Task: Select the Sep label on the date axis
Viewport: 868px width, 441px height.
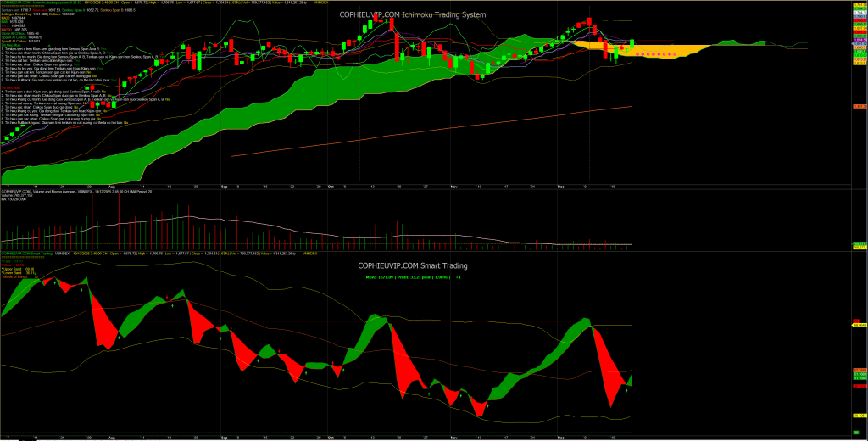Action: 225,184
